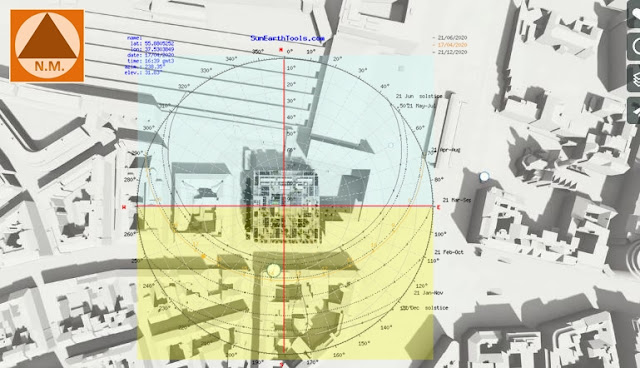The image size is (640, 368).
Task: Click the 340° azimuth label
Action: coord(231,59)
